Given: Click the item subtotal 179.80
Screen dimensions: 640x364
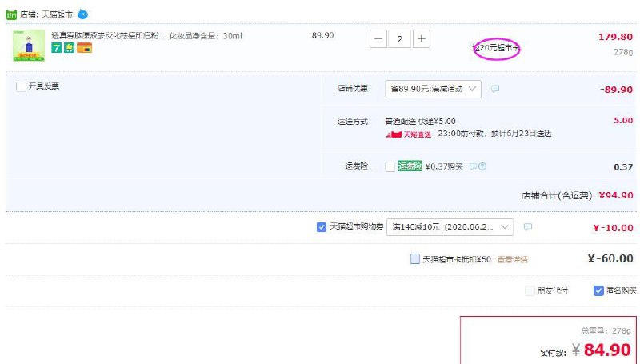Looking at the screenshot, I should (x=615, y=37).
